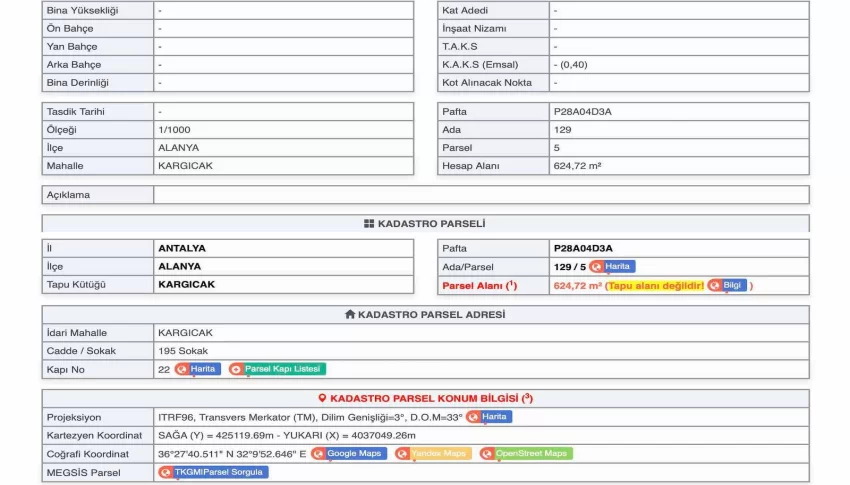The image size is (850, 485).
Task: Open Harita button in the Projeksiyon row
Action: pyautogui.click(x=488, y=417)
